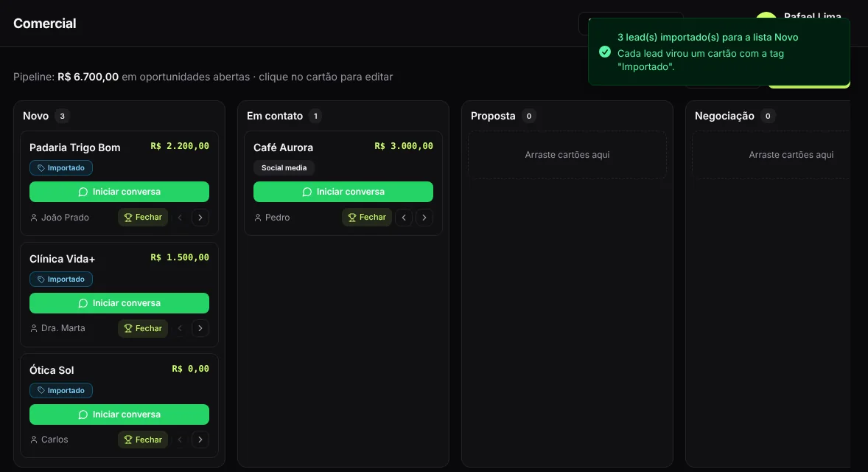Click the Negociação column header
Screen dimensions: 868x472
tap(724, 116)
